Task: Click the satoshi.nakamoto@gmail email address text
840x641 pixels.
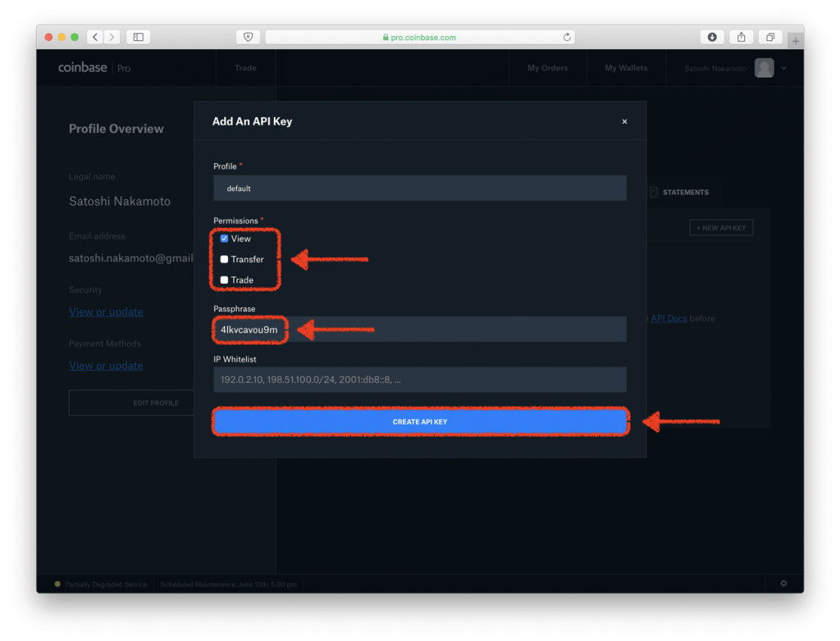Action: click(x=131, y=258)
